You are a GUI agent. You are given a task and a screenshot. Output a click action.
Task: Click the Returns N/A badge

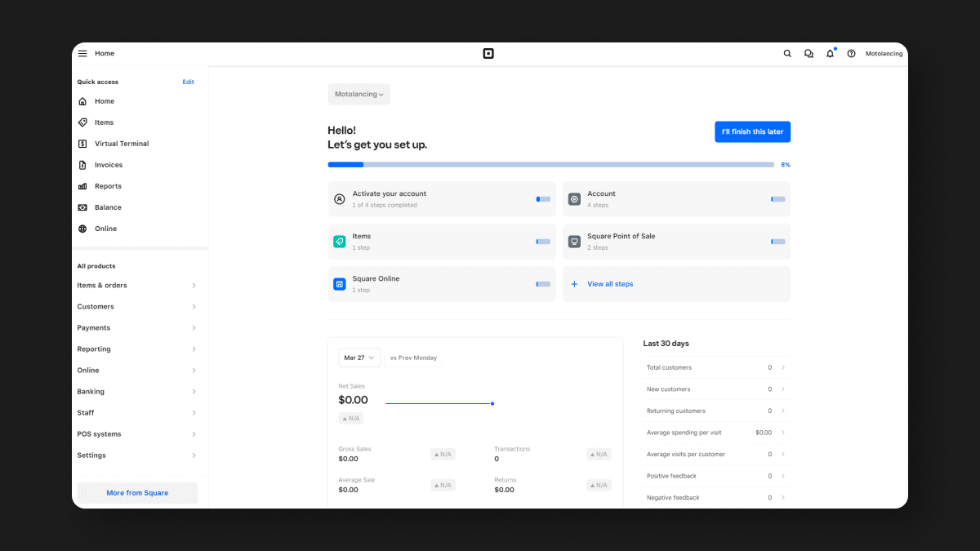[x=599, y=485]
